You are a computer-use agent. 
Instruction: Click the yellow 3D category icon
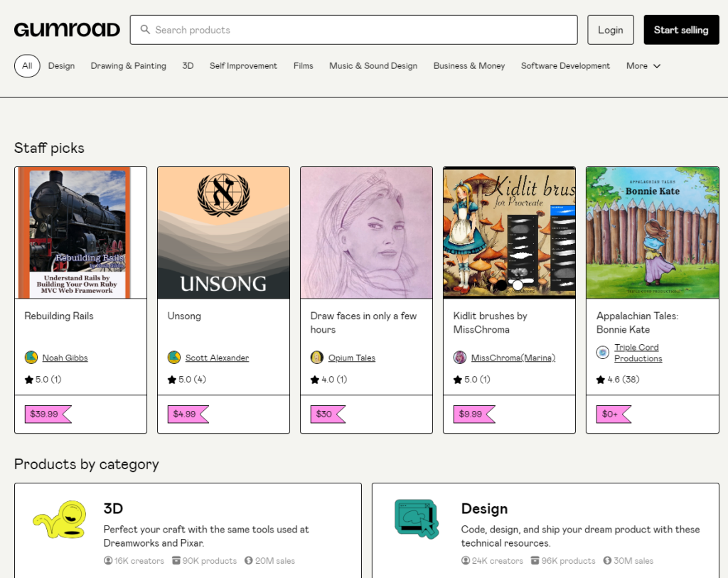(60, 520)
